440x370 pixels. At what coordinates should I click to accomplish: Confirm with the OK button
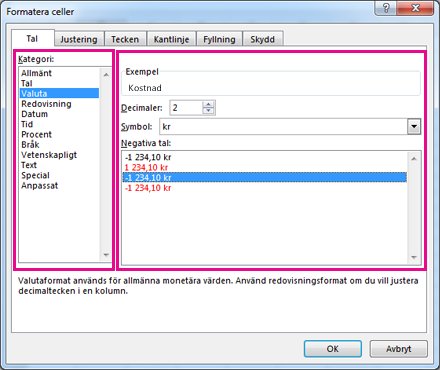click(333, 349)
